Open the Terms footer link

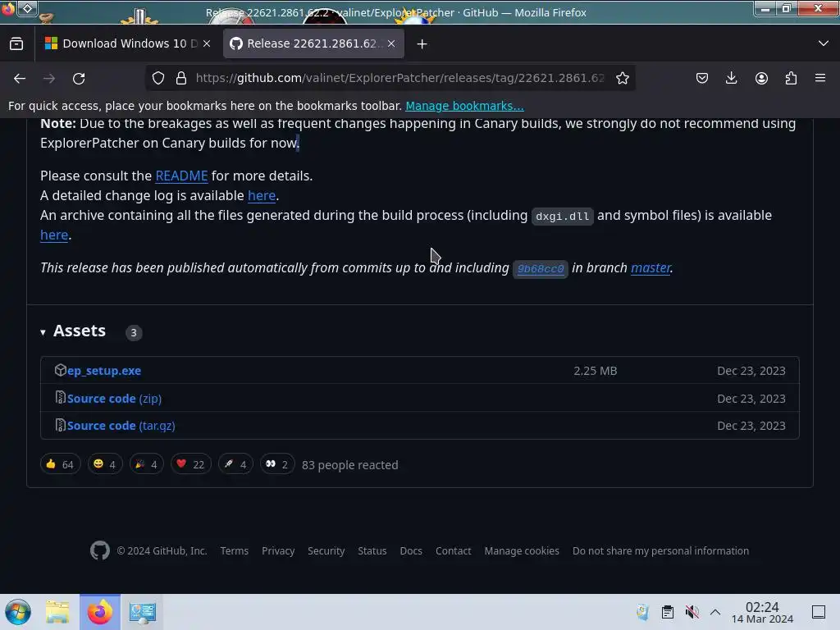(234, 550)
